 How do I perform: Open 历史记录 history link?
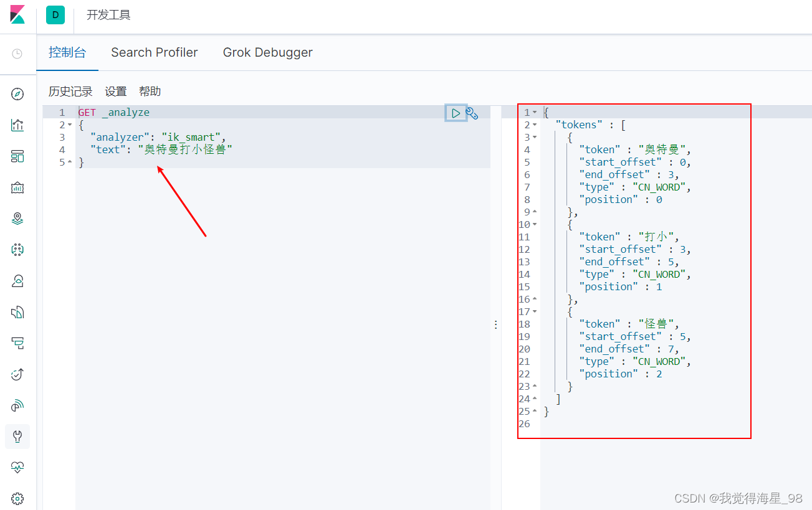click(x=70, y=92)
